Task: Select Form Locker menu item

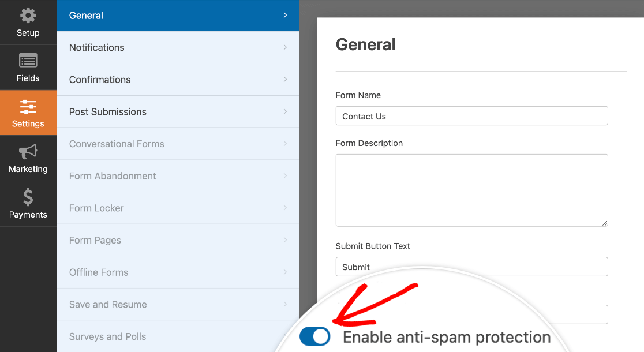Action: point(178,208)
